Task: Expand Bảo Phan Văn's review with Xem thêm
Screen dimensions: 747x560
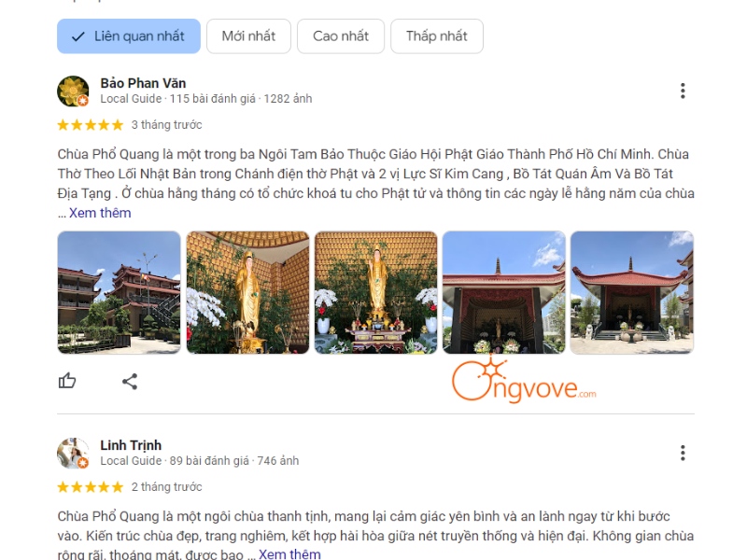Action: coord(100,213)
